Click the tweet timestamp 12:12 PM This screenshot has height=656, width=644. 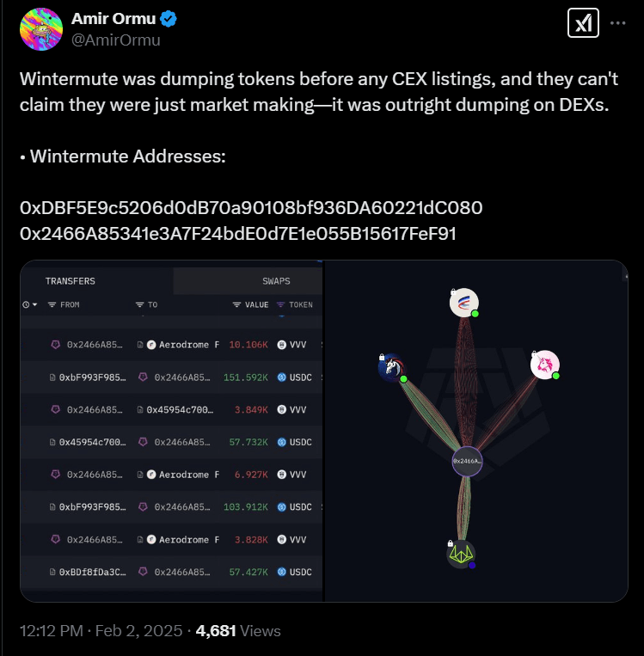pyautogui.click(x=50, y=630)
